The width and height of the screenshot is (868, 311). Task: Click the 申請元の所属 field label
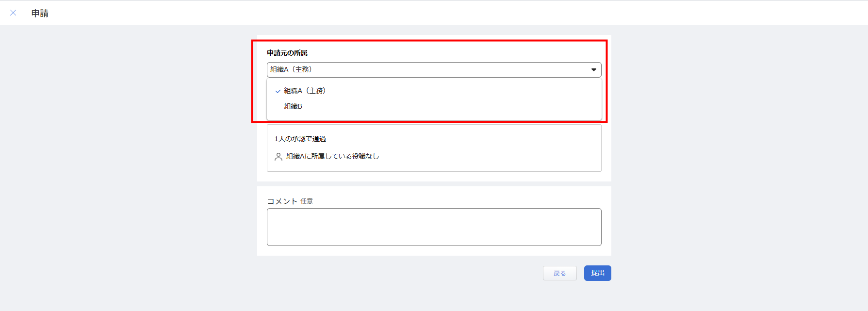(x=287, y=53)
